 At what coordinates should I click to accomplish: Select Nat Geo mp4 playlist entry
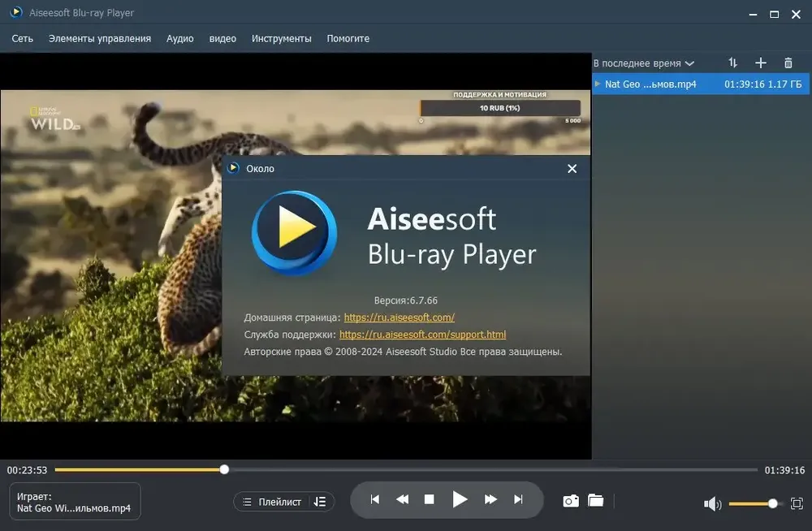702,84
